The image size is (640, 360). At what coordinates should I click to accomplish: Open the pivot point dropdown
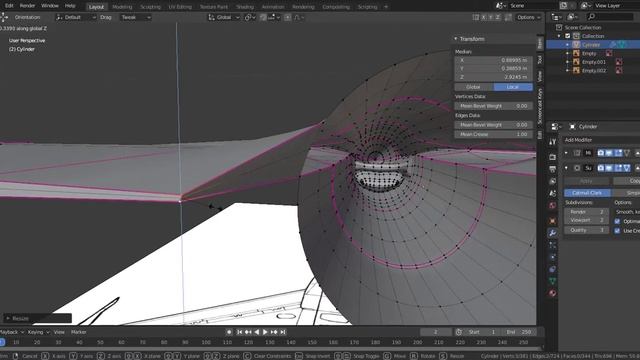250,17
